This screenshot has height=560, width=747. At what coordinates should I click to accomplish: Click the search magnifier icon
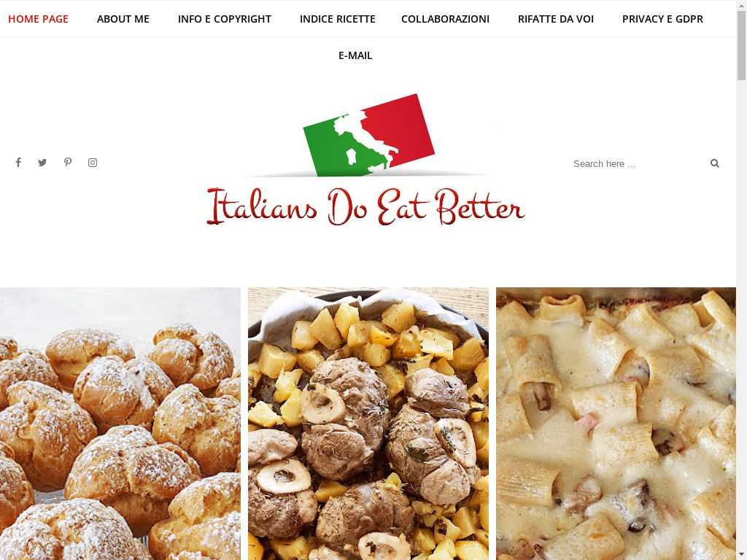coord(715,163)
